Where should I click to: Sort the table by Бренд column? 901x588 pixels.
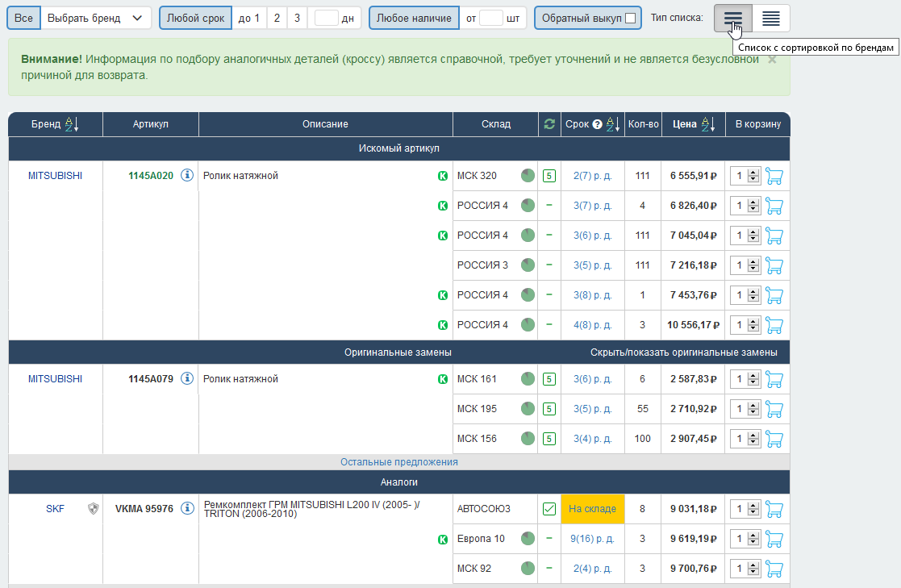tap(71, 124)
